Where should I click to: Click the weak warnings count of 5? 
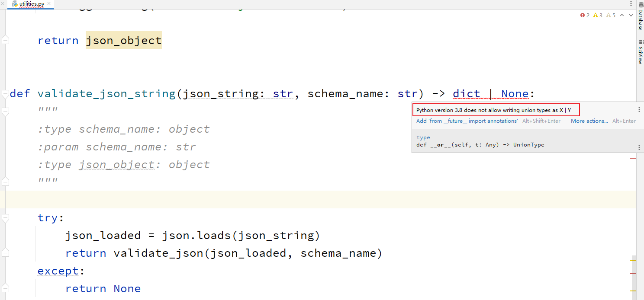point(611,15)
